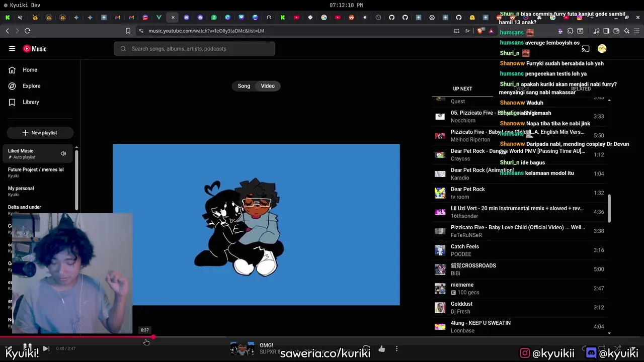
Task: Click the queue scrollbar thumb
Action: pos(609,208)
